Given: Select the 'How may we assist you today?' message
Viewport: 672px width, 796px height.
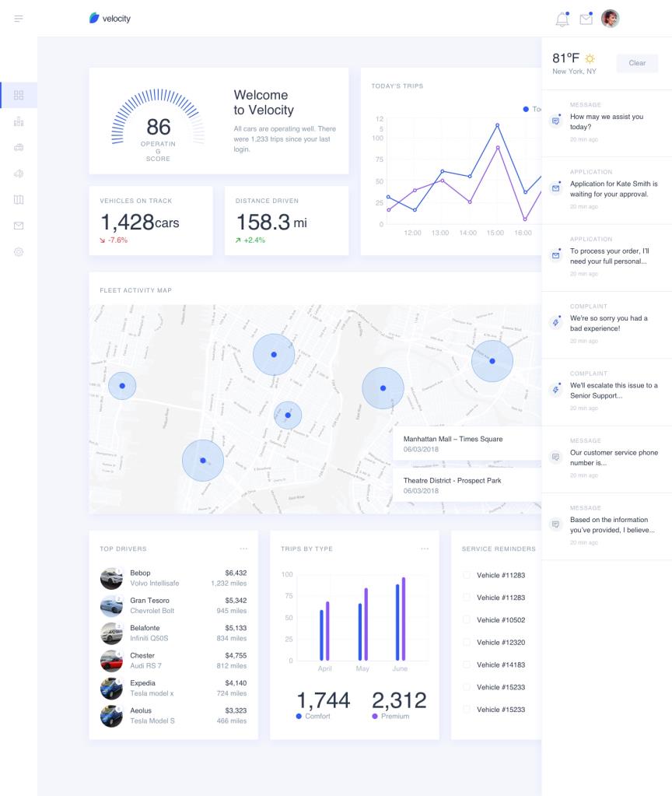Looking at the screenshot, I should point(607,122).
